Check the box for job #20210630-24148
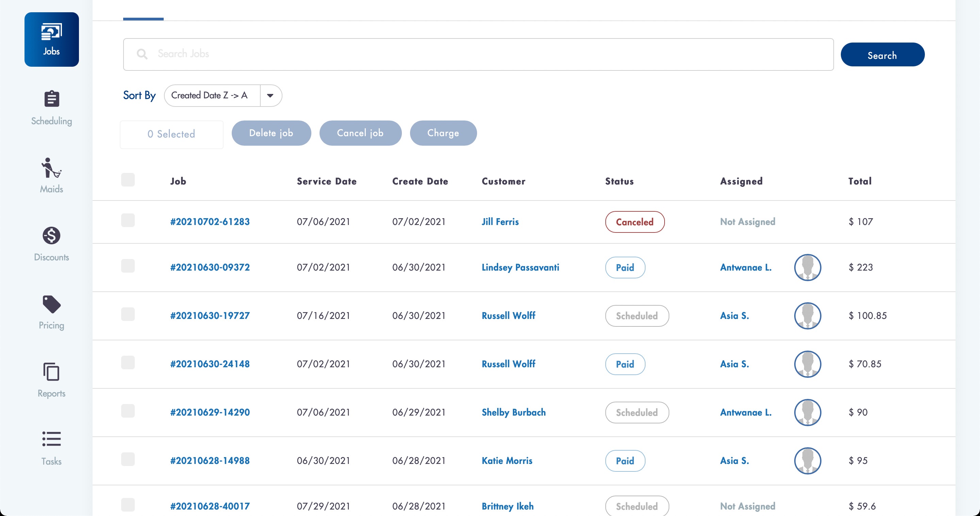 pyautogui.click(x=128, y=362)
